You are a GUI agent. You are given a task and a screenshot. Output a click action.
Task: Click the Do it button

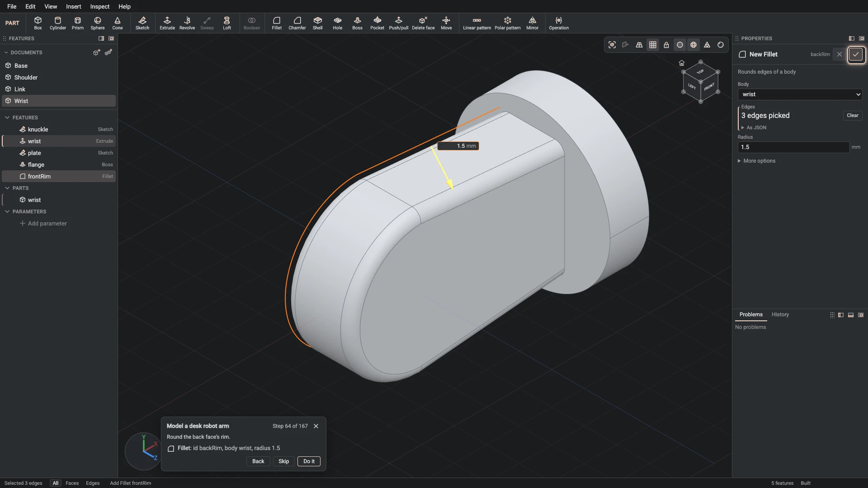point(309,461)
